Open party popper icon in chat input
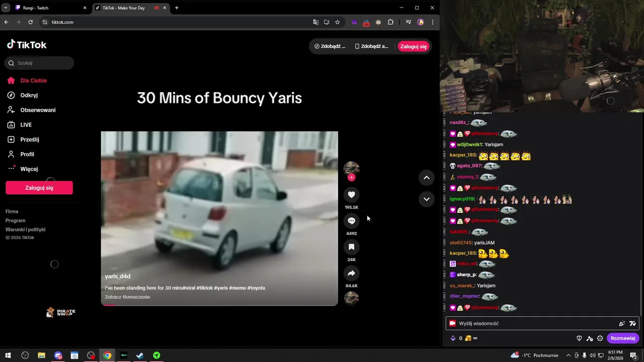Viewport: 644px width, 362px height. tap(622, 323)
